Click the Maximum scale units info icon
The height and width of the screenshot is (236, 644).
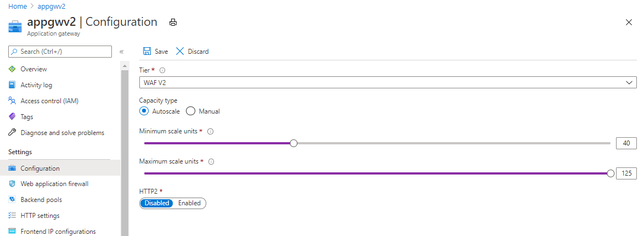click(x=211, y=161)
